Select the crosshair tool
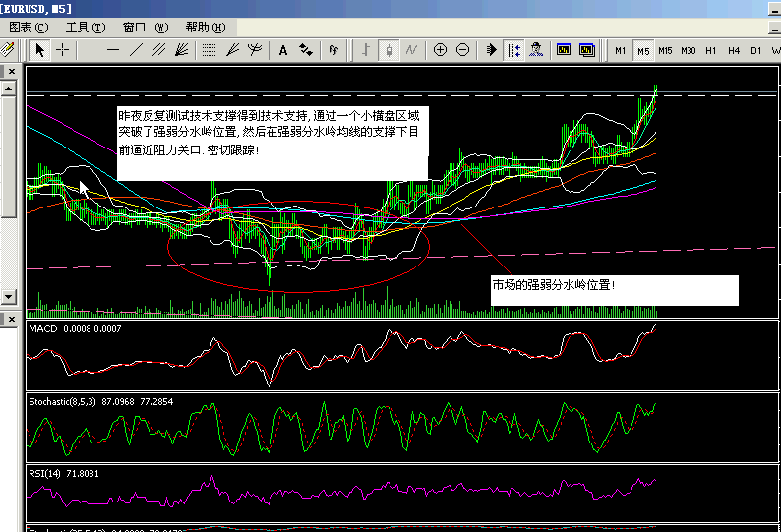The width and height of the screenshot is (781, 532). (x=63, y=50)
